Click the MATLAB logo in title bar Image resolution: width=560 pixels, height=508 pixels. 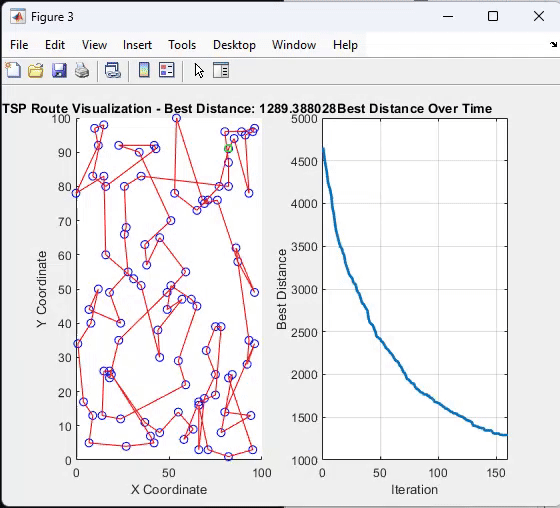[x=18, y=17]
